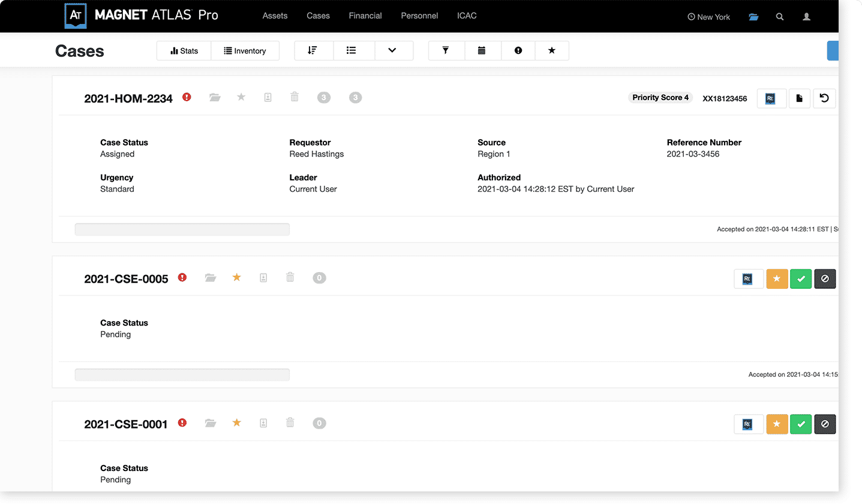This screenshot has width=862, height=504.
Task: Open the user profile icon
Action: point(807,17)
